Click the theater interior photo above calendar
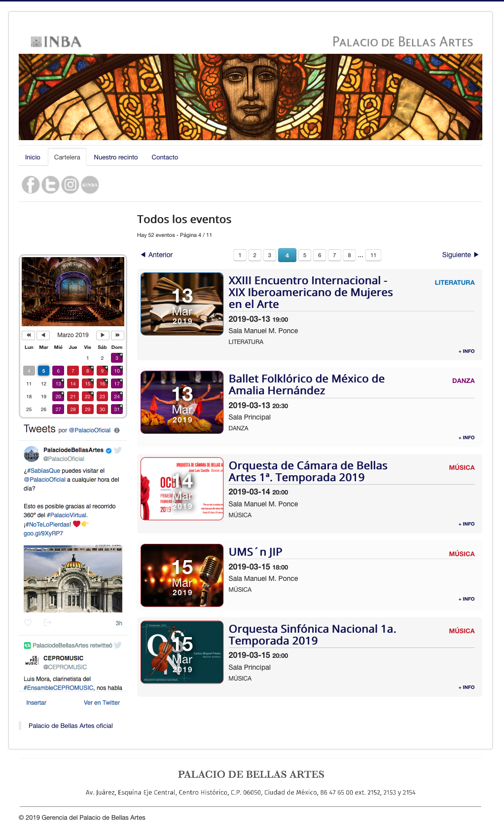 [73, 292]
